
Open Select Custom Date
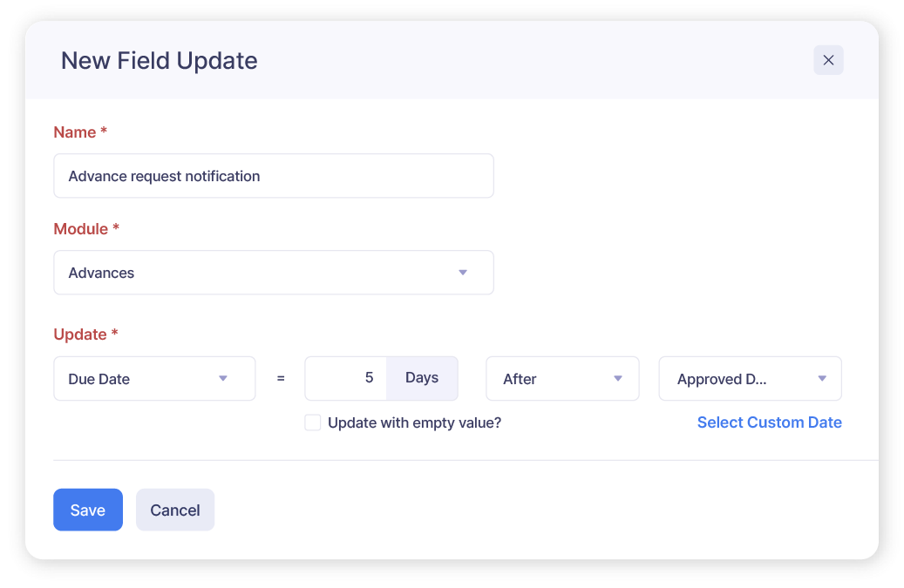click(x=769, y=422)
